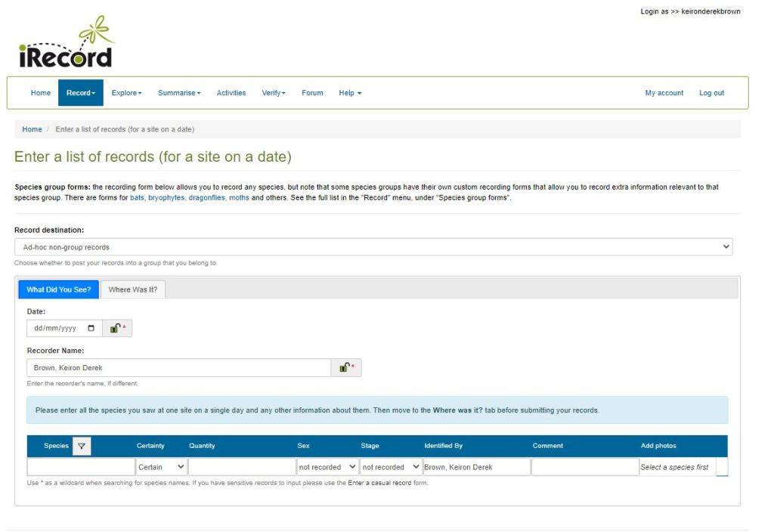Select the What Did You See? tab
The image size is (774, 532).
[x=58, y=289]
